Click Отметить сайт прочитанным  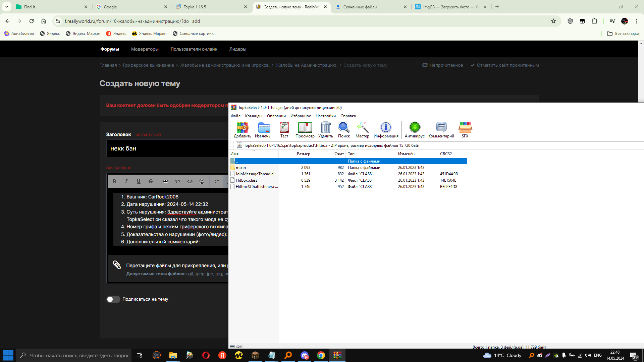[504, 65]
